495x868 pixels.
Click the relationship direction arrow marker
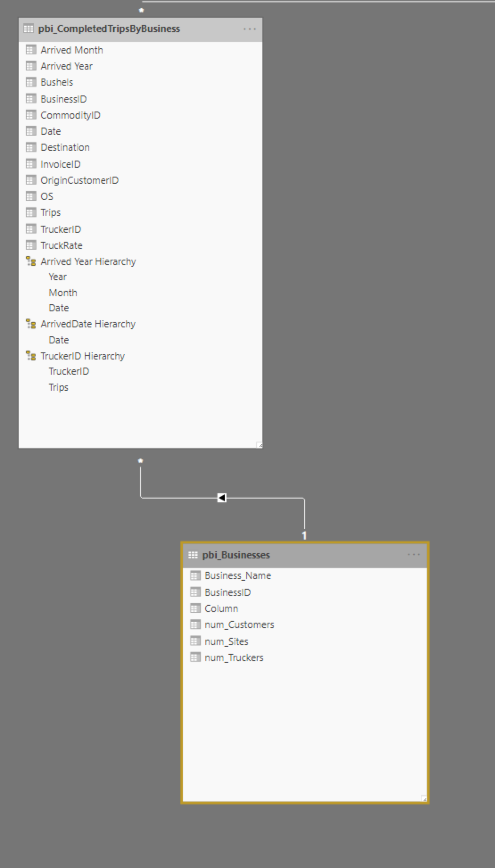pyautogui.click(x=222, y=497)
